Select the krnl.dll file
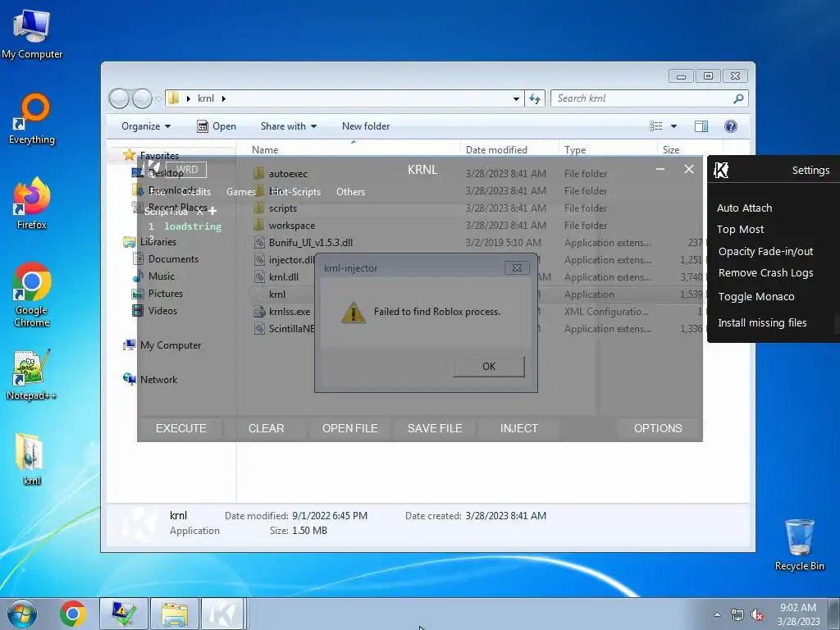The width and height of the screenshot is (840, 630). (283, 277)
